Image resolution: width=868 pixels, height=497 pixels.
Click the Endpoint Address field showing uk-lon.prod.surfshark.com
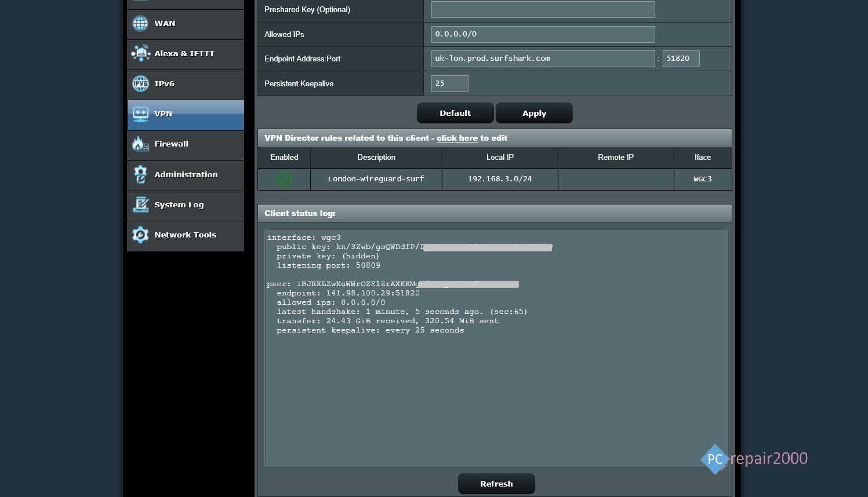coord(543,59)
